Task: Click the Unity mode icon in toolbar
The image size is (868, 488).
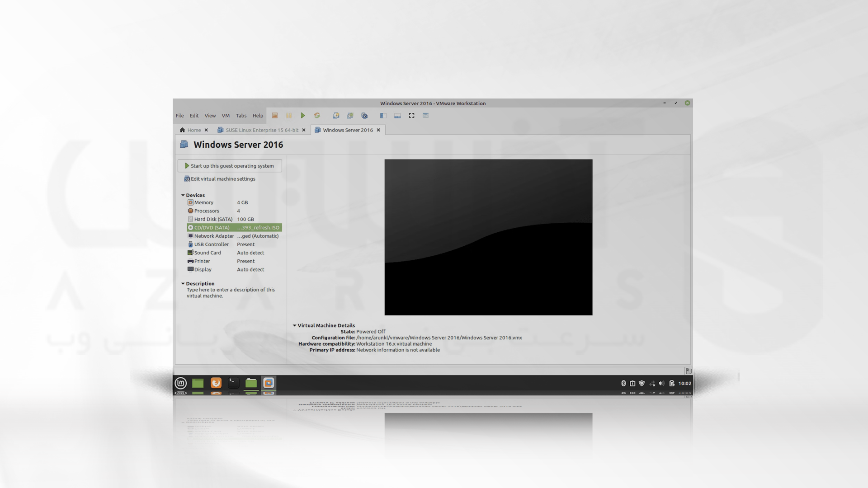Action: (425, 115)
